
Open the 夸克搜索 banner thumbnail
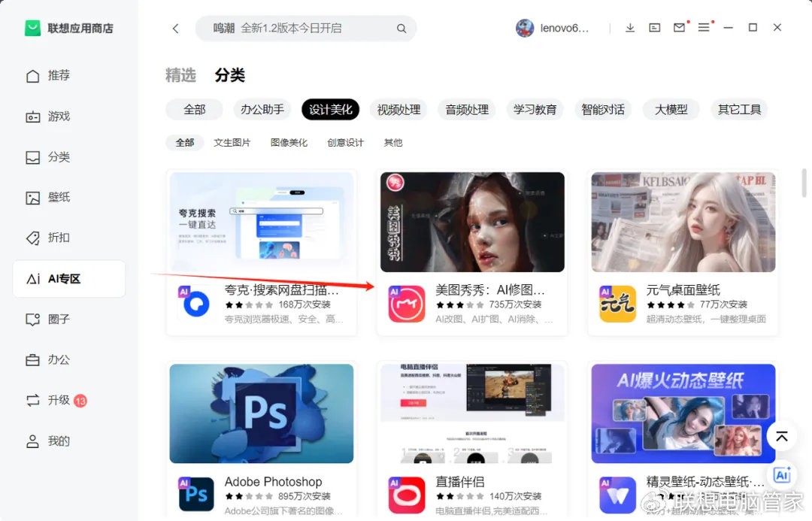coord(262,223)
